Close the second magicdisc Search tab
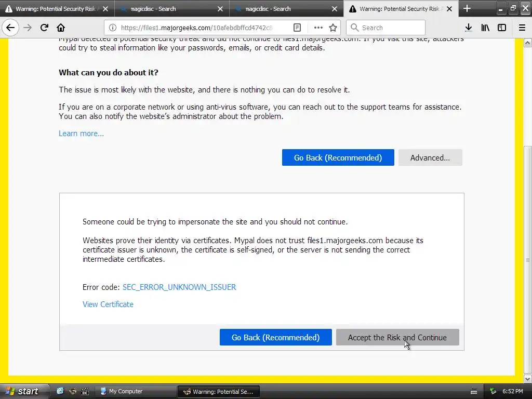 (x=335, y=9)
